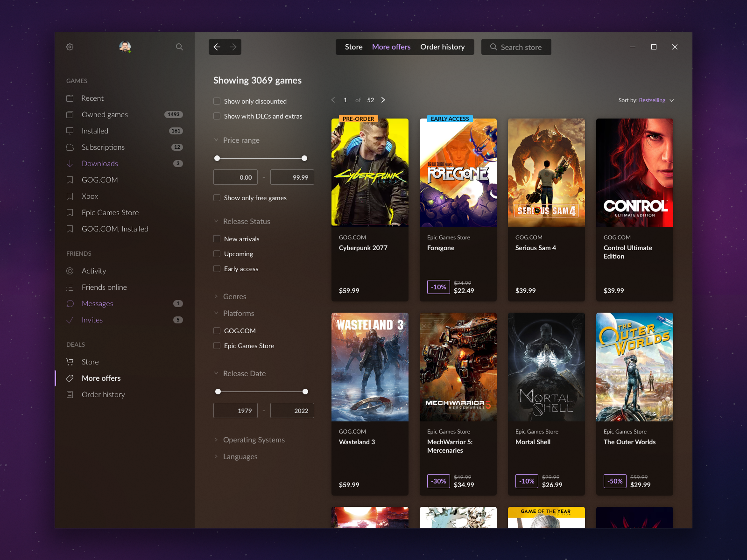Click the Search store field

[x=516, y=47]
